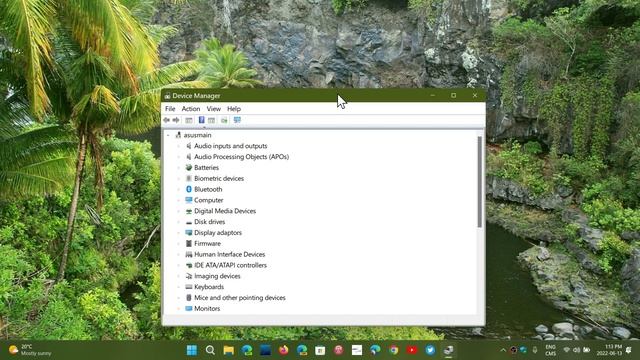Click the Bluetooth category icon in the tree
This screenshot has height=360, width=640.
[189, 189]
